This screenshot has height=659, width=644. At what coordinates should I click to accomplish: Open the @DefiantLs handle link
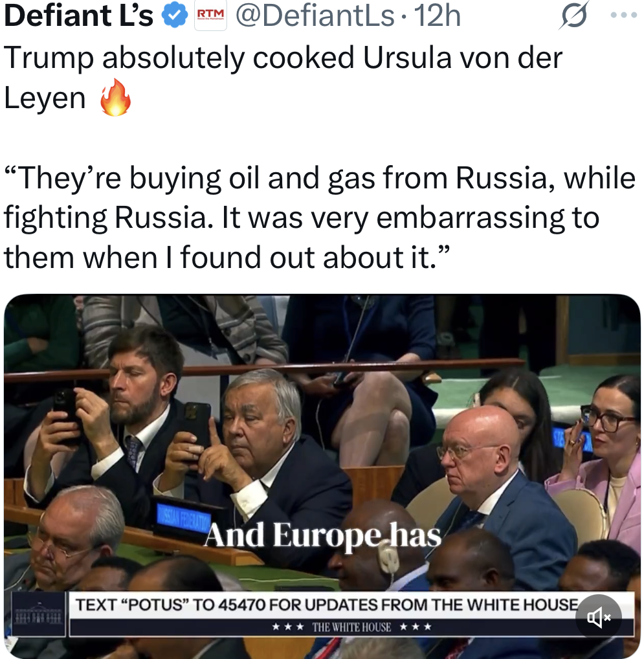315,16
